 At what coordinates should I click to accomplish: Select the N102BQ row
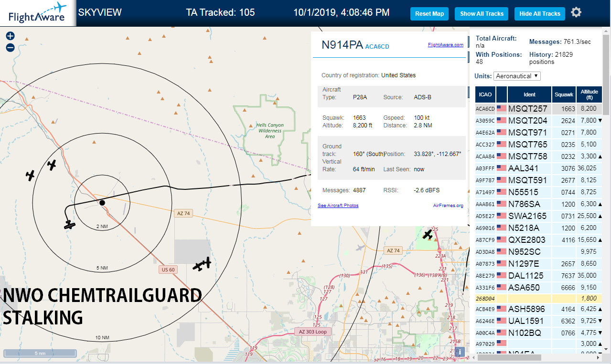tap(538, 333)
